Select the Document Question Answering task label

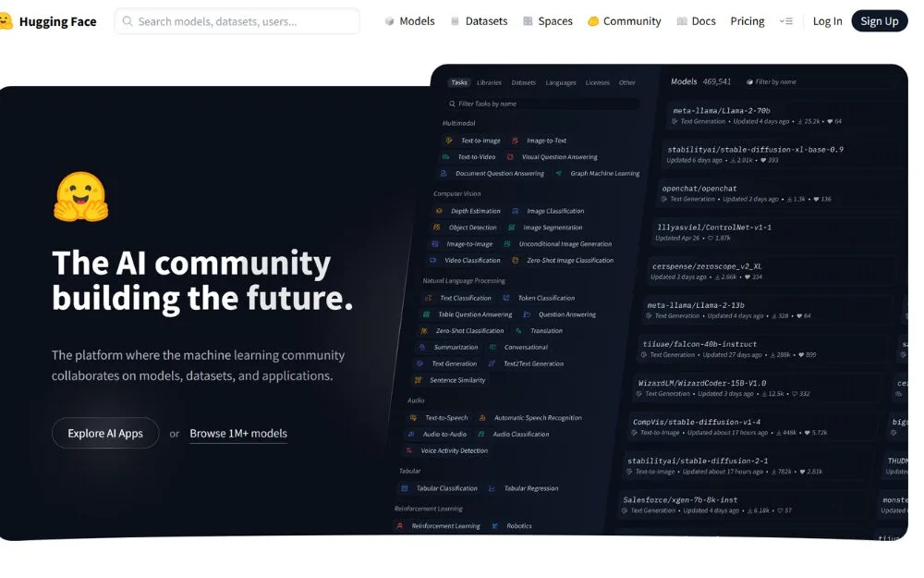coord(500,174)
